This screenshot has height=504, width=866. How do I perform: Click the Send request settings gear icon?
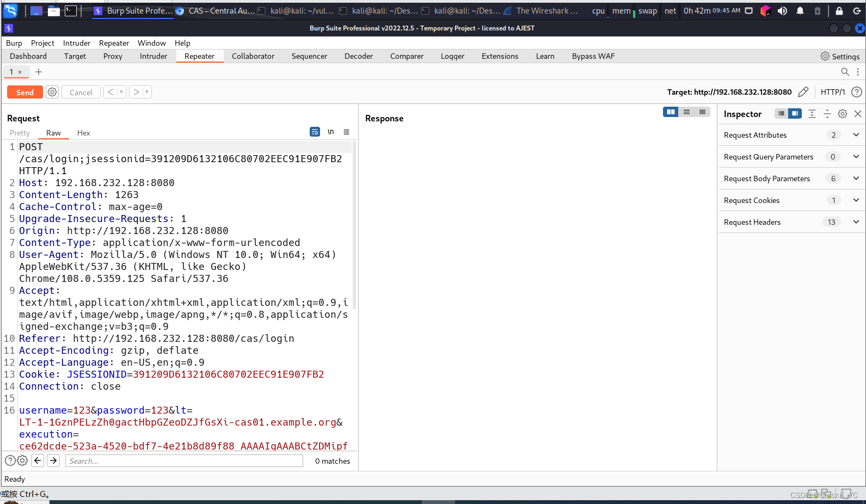click(x=52, y=92)
